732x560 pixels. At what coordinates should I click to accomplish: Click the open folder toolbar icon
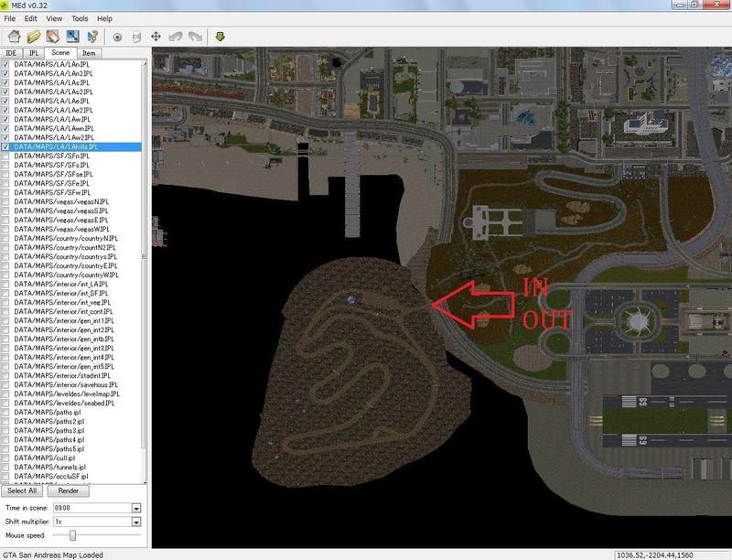click(34, 37)
